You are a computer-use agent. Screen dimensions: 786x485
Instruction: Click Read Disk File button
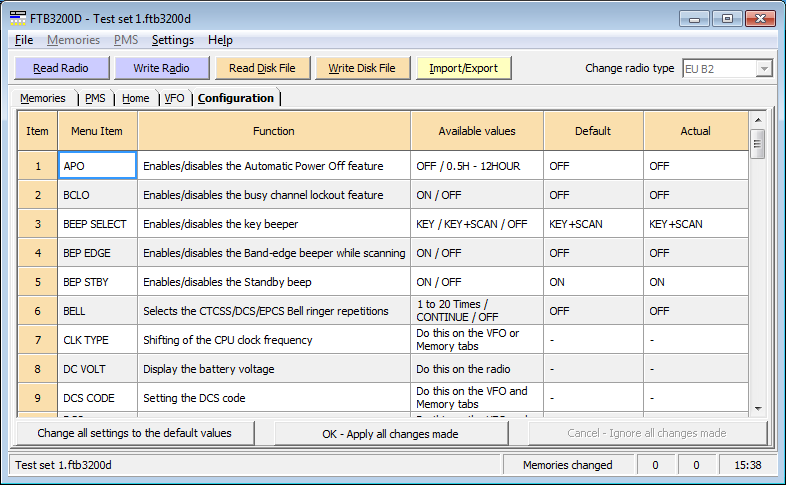point(262,68)
